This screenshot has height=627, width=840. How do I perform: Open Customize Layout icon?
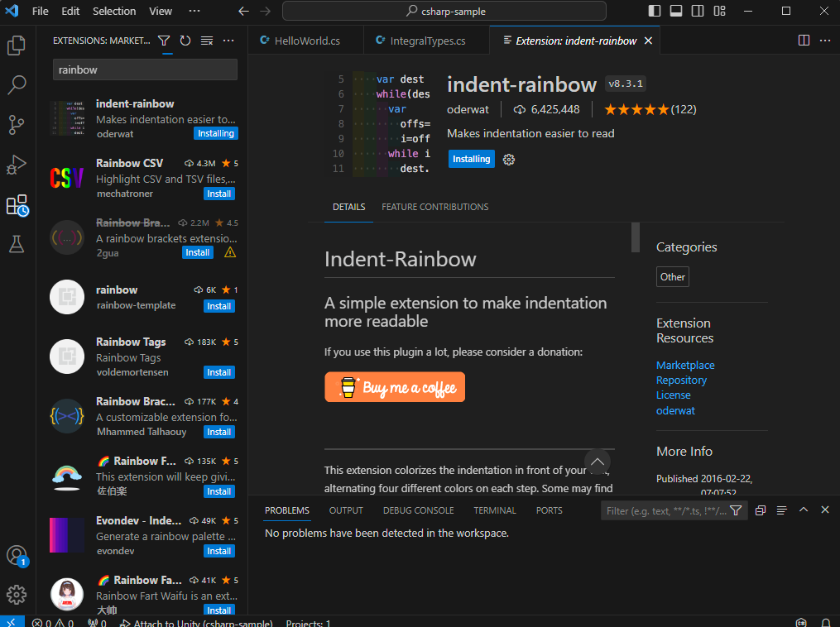pos(719,12)
